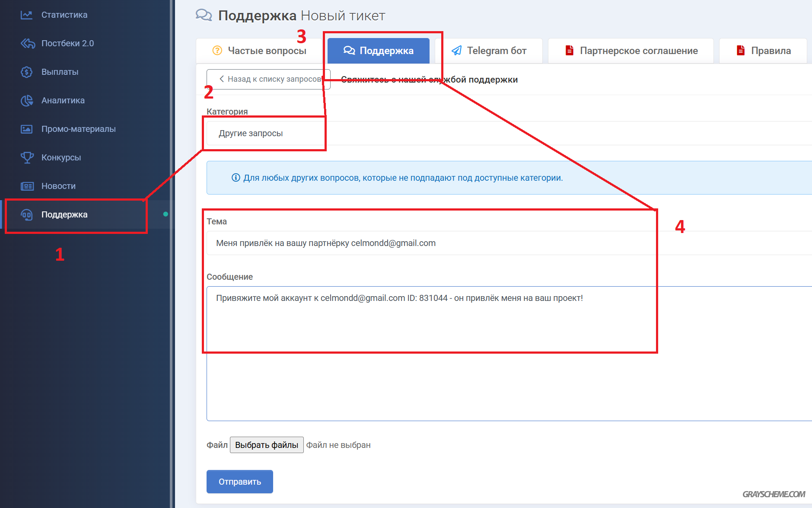
Task: Click the Statistics chart icon in sidebar
Action: coord(26,15)
